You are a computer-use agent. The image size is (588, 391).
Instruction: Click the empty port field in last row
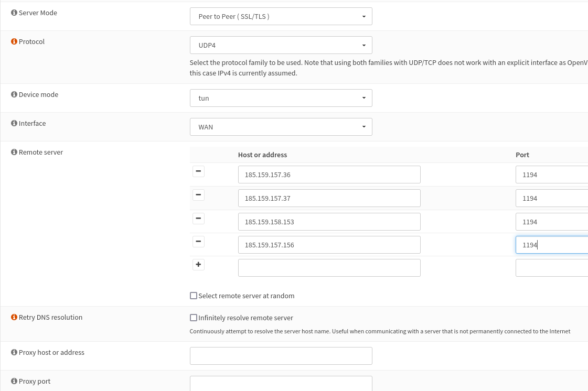click(552, 268)
